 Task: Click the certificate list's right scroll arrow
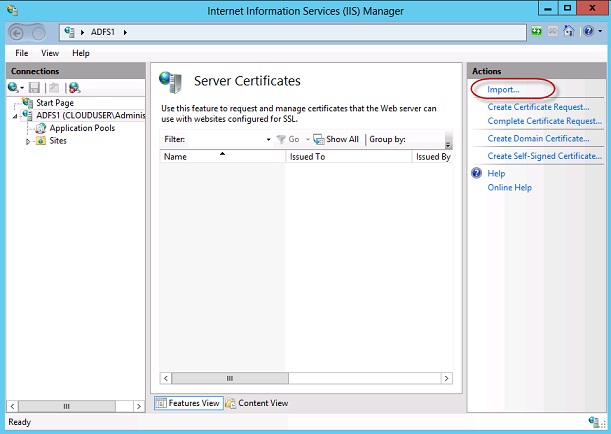coord(447,378)
